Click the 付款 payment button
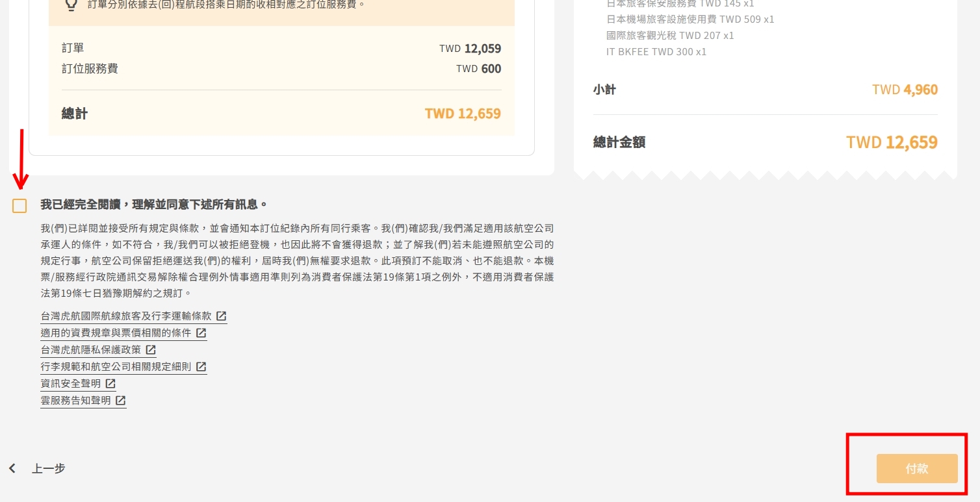The image size is (980, 502). click(x=916, y=468)
